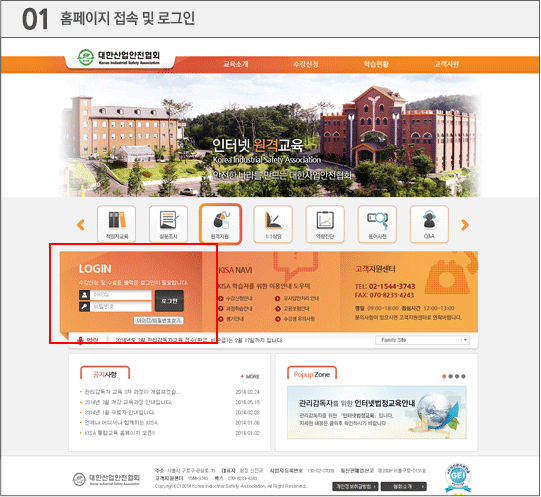
Task: Click the 아이디/비밀번호찾기 button
Action: tap(159, 321)
